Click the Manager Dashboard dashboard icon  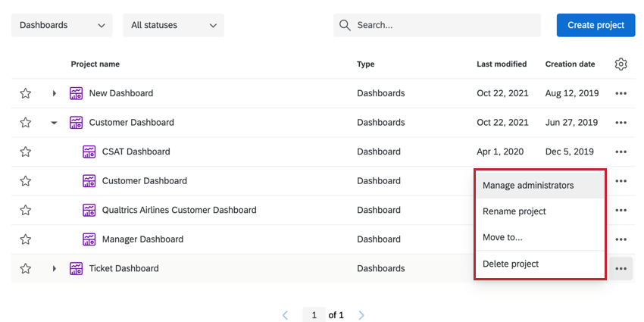(89, 239)
